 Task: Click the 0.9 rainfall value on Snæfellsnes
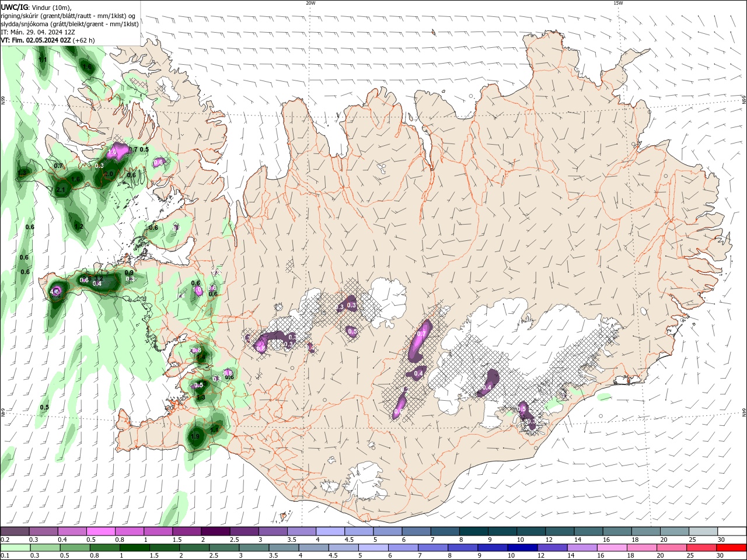[129, 272]
